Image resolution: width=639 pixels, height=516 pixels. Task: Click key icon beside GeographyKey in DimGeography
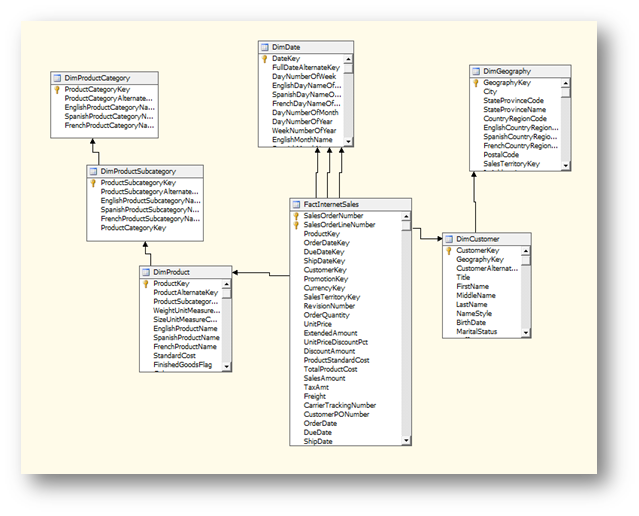click(x=476, y=83)
